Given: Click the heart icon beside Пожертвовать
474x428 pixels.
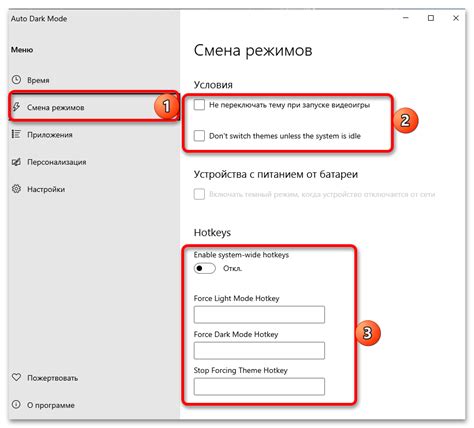Looking at the screenshot, I should coord(16,377).
